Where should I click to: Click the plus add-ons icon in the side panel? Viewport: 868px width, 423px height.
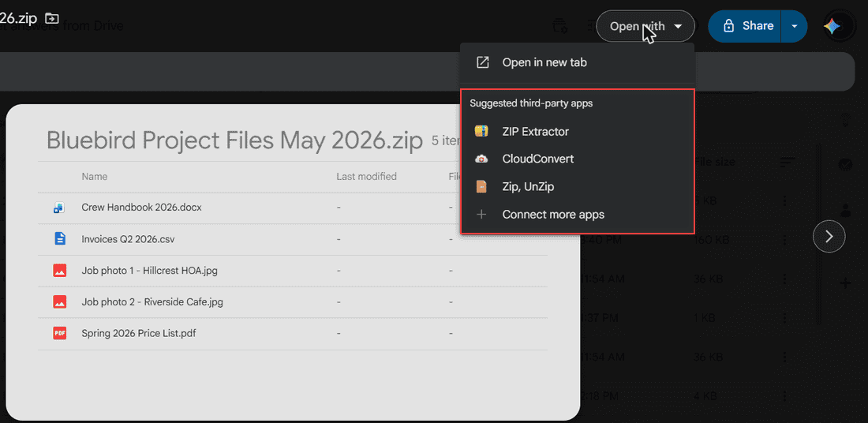click(845, 284)
